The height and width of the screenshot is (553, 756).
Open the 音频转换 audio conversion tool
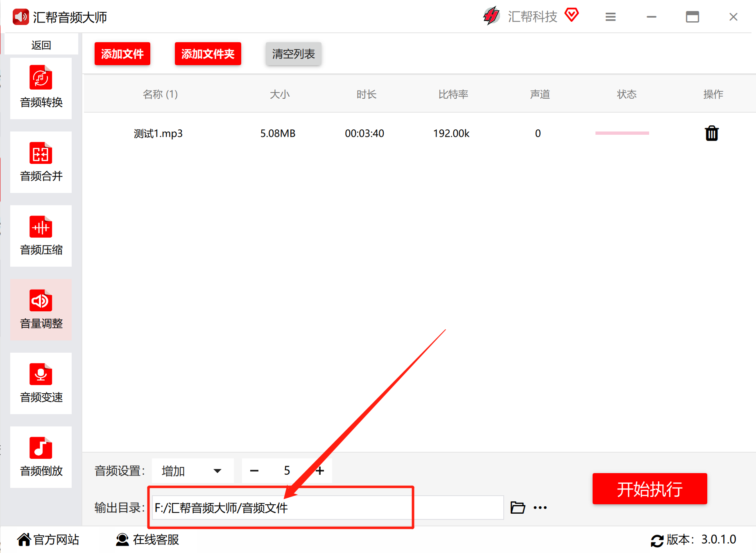point(41,88)
